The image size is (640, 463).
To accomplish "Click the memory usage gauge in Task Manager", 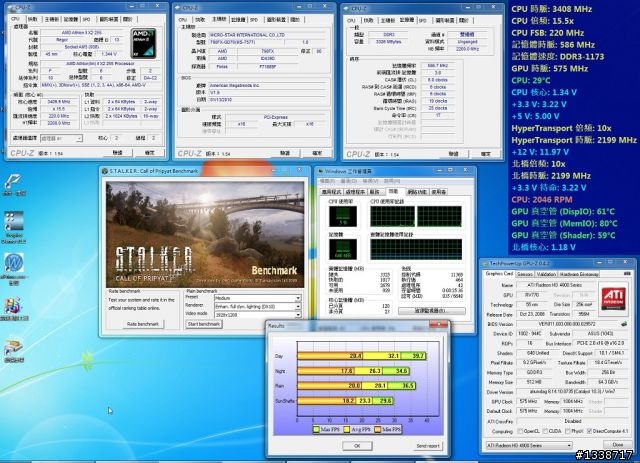I will click(342, 249).
